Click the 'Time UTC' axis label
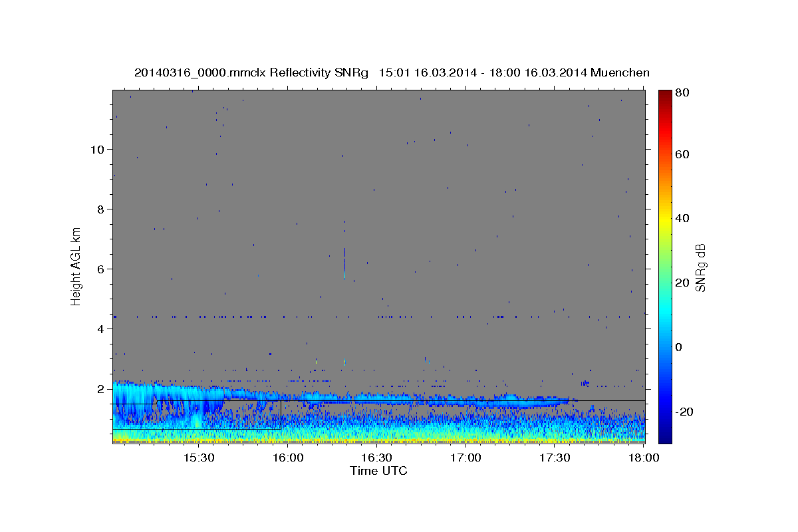 pos(378,471)
